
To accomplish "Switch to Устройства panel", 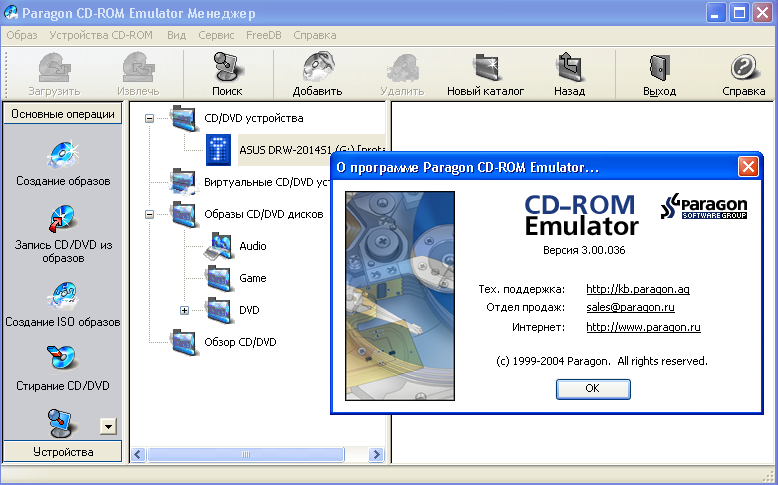I will (63, 452).
